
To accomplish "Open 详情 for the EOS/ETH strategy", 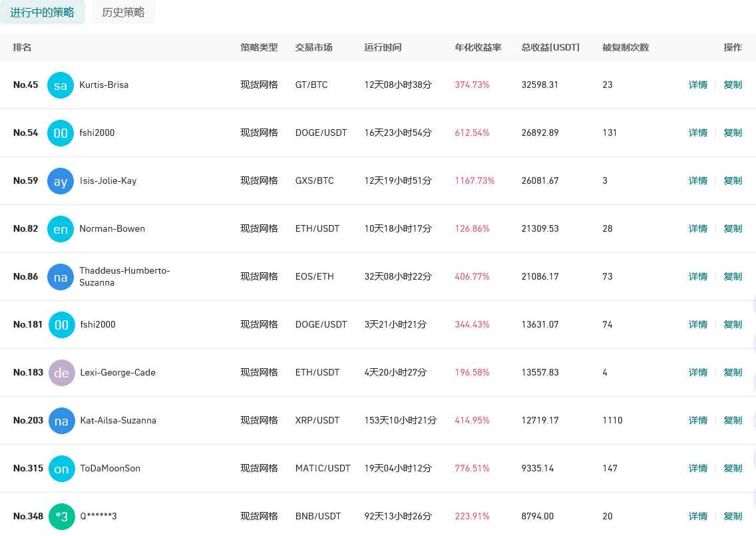I will pos(697,276).
